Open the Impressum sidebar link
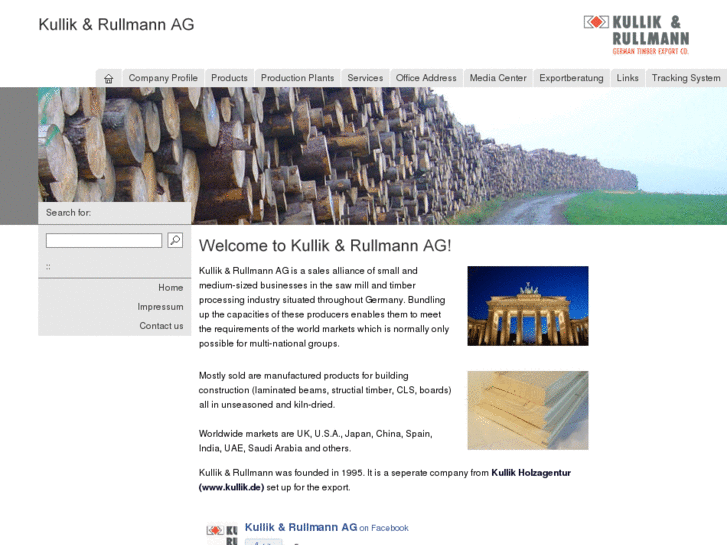This screenshot has height=545, width=727. (x=160, y=307)
